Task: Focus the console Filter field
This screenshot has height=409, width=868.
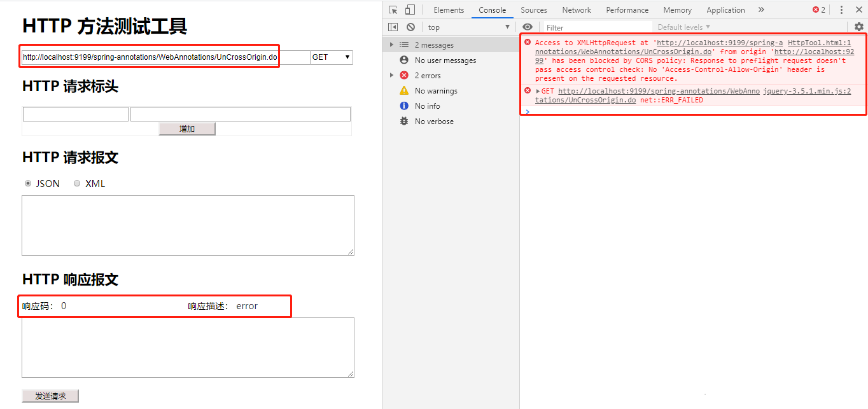Action: tap(598, 27)
